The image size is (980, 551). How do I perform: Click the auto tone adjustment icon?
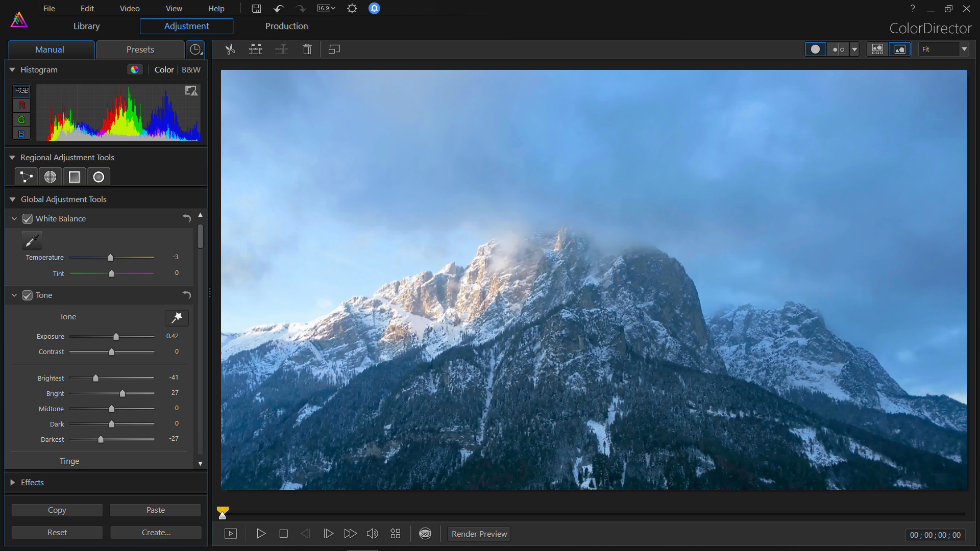pos(177,318)
